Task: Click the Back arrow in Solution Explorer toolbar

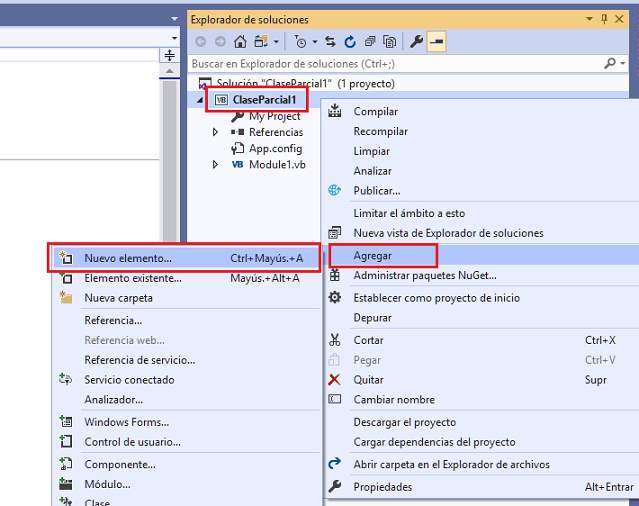Action: pos(201,42)
